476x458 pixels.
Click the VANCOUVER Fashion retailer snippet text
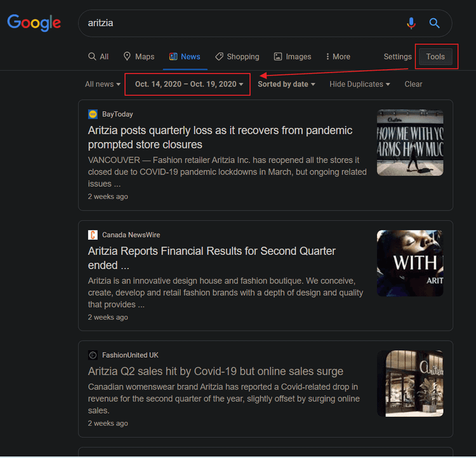click(227, 172)
